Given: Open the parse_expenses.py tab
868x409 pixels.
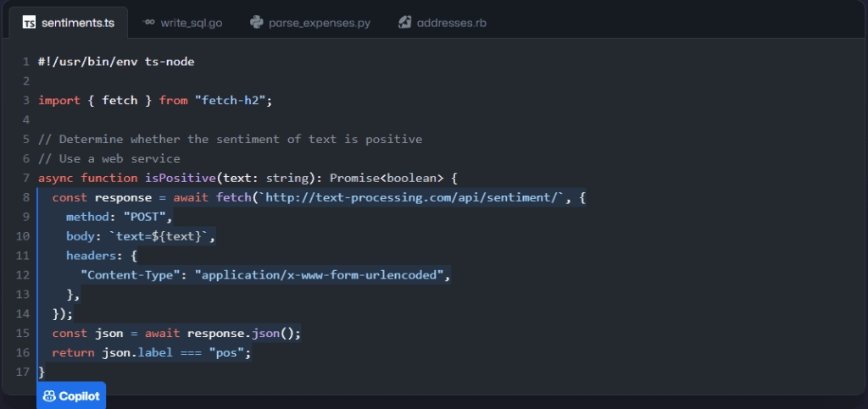Looking at the screenshot, I should pos(310,23).
